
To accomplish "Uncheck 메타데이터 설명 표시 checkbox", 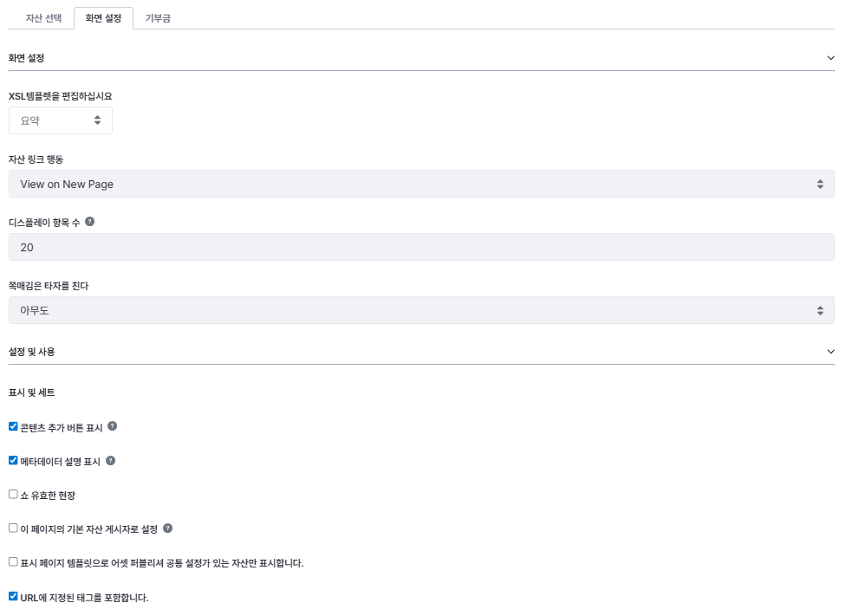I will 13,460.
